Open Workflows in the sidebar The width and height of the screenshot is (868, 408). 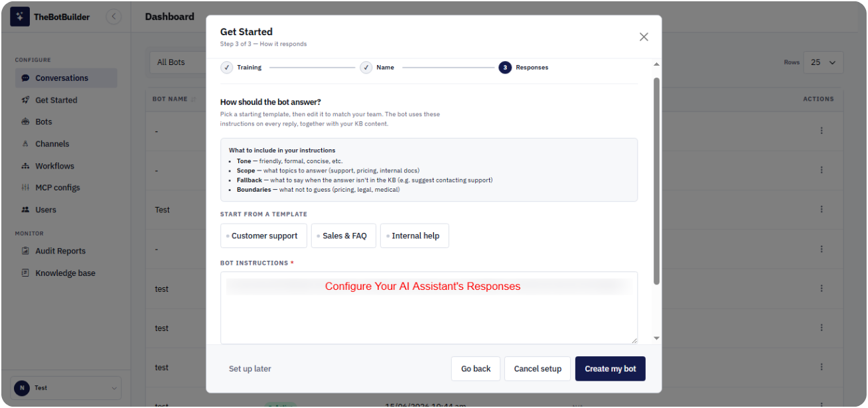[x=66, y=166]
